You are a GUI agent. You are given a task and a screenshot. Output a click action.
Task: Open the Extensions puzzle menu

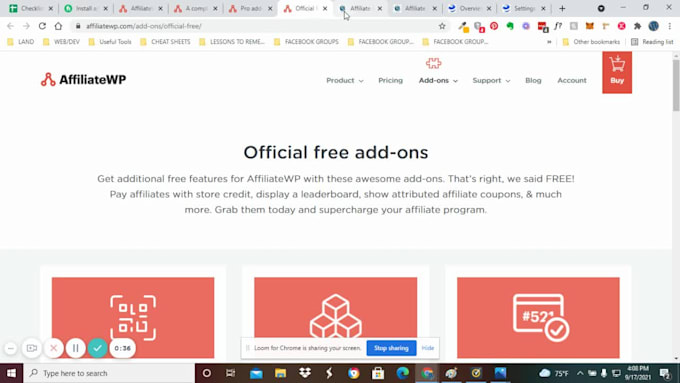pyautogui.click(x=637, y=26)
